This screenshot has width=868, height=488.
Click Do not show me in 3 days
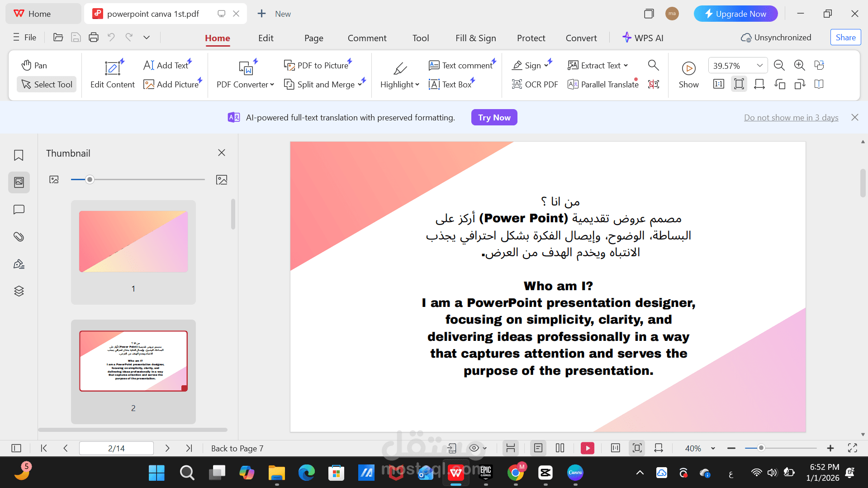pos(791,117)
